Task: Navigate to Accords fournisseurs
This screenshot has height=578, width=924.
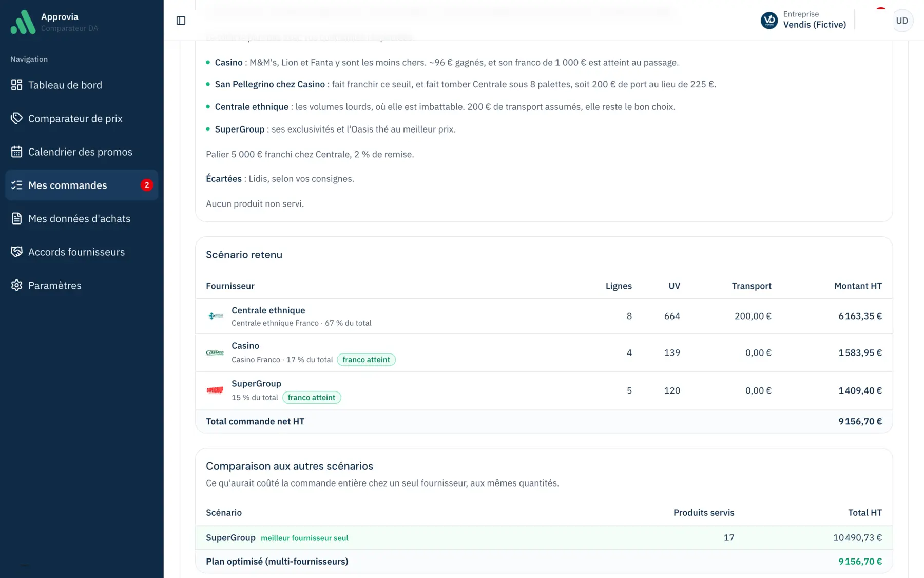Action: pos(82,252)
